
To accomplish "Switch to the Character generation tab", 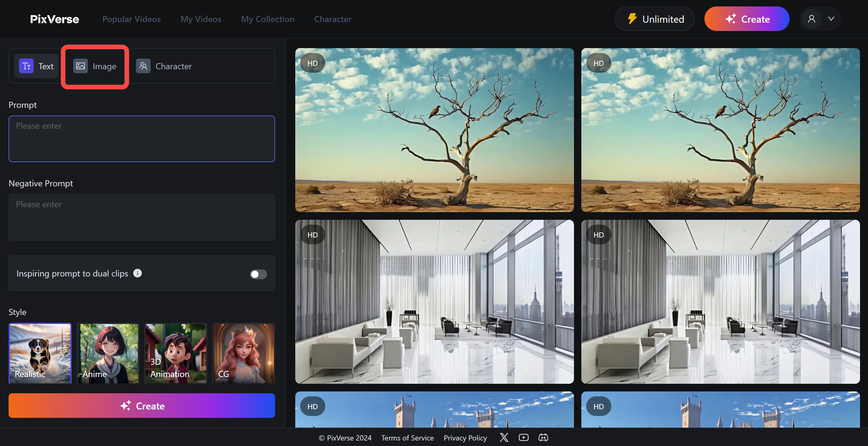I will pyautogui.click(x=164, y=67).
